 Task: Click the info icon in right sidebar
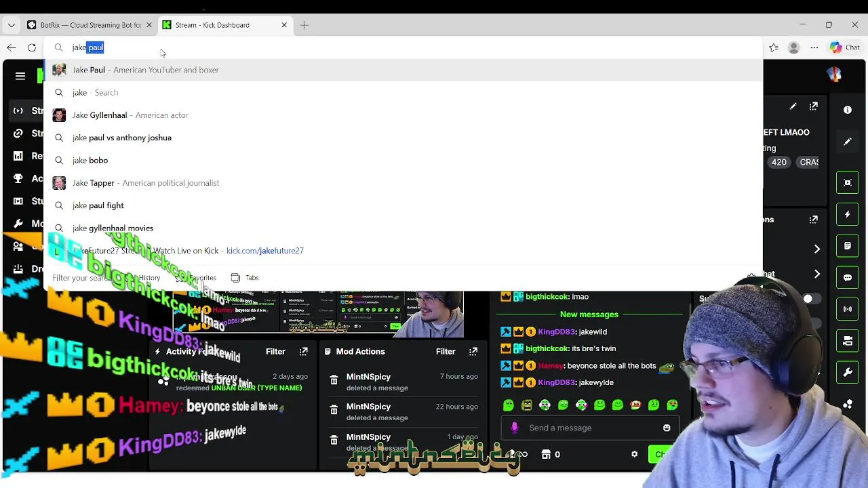click(848, 110)
